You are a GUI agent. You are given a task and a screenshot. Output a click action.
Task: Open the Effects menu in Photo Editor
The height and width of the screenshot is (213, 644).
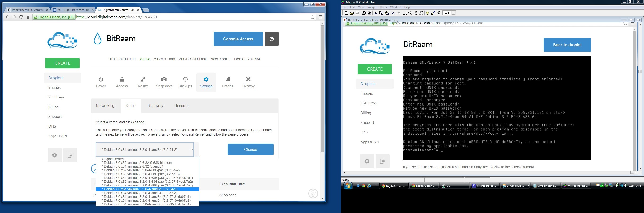click(383, 7)
